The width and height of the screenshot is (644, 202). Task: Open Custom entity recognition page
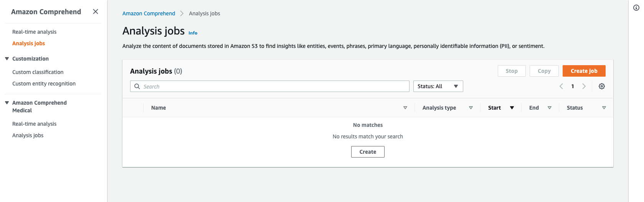[x=44, y=84]
